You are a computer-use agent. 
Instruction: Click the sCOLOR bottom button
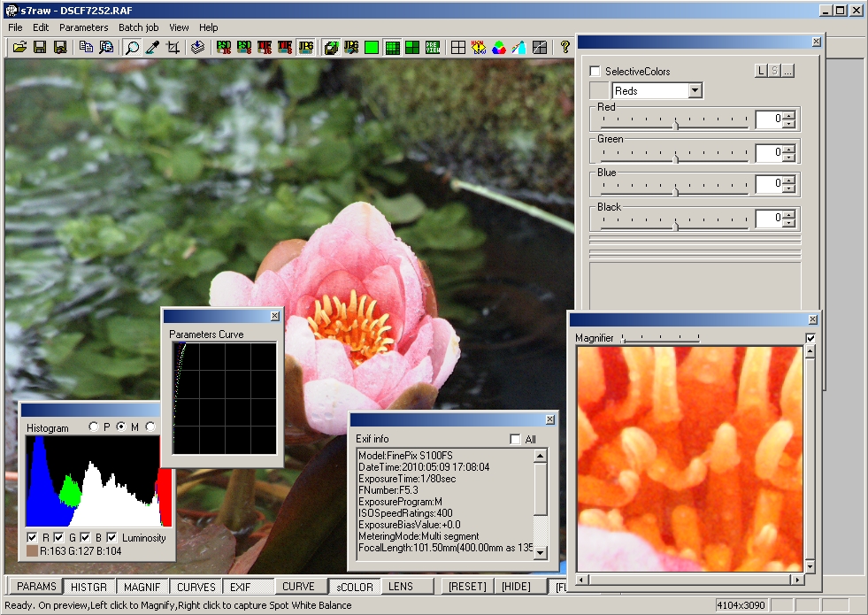click(355, 587)
